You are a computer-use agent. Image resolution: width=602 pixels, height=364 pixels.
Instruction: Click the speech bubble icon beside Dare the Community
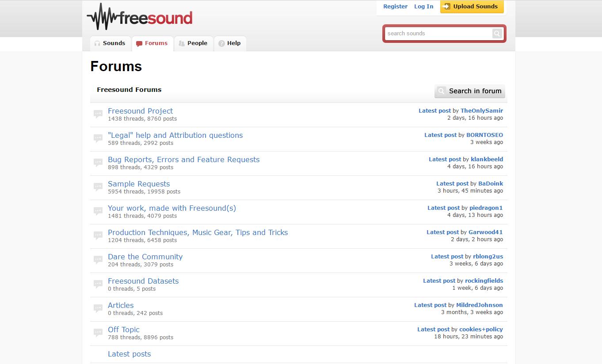click(98, 260)
